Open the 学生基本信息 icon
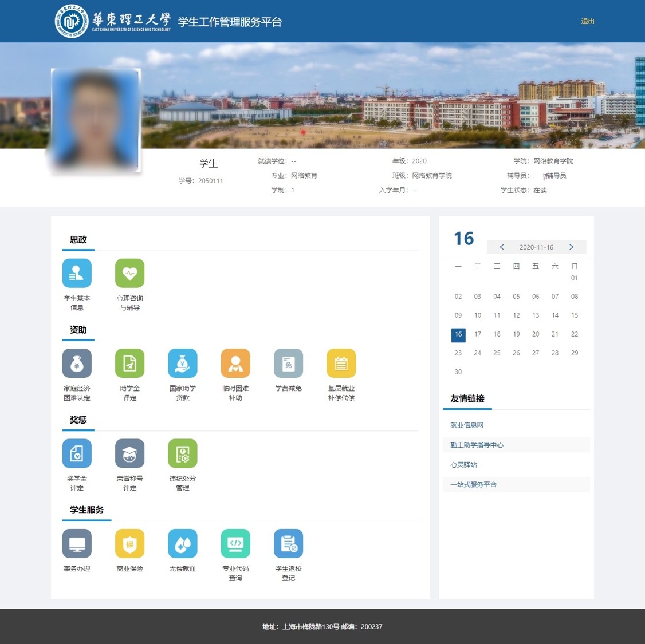 point(77,273)
